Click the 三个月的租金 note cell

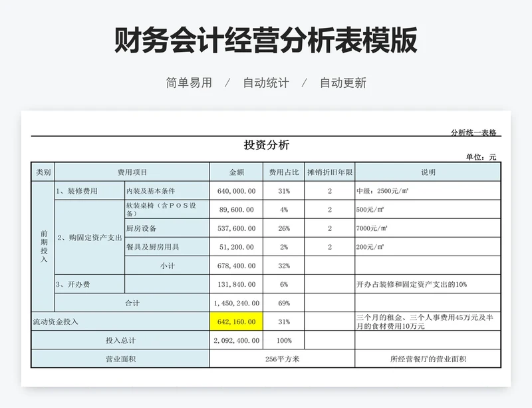point(428,321)
